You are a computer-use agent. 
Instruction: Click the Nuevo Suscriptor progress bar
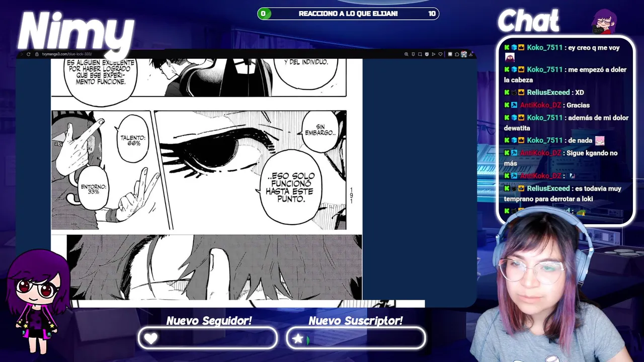[356, 338]
